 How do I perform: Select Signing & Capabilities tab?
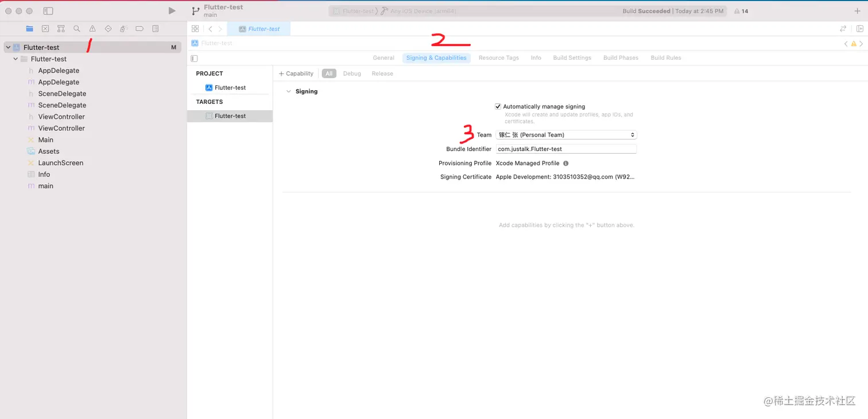(436, 58)
